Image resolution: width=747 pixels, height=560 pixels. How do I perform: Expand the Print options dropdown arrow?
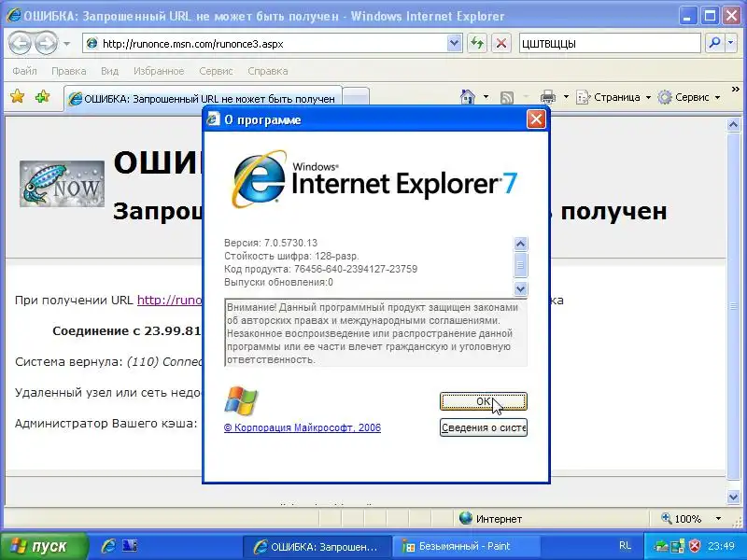566,97
